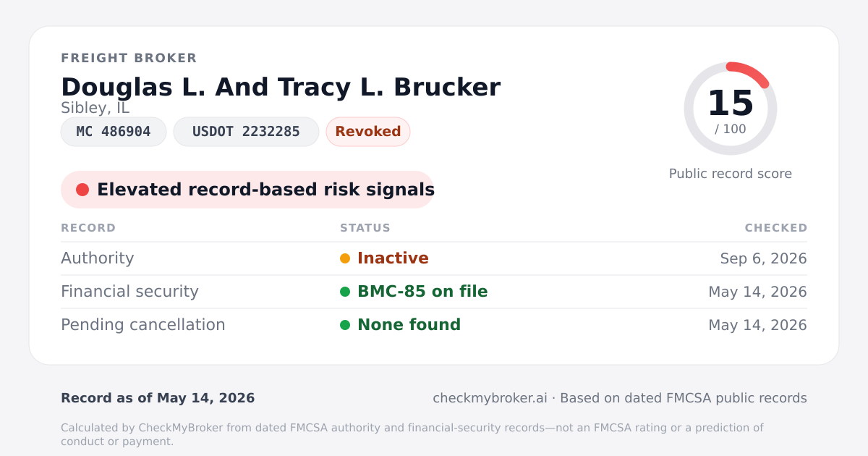Click the green dot next to BMC-85 on file
This screenshot has height=456, width=868.
pos(345,292)
